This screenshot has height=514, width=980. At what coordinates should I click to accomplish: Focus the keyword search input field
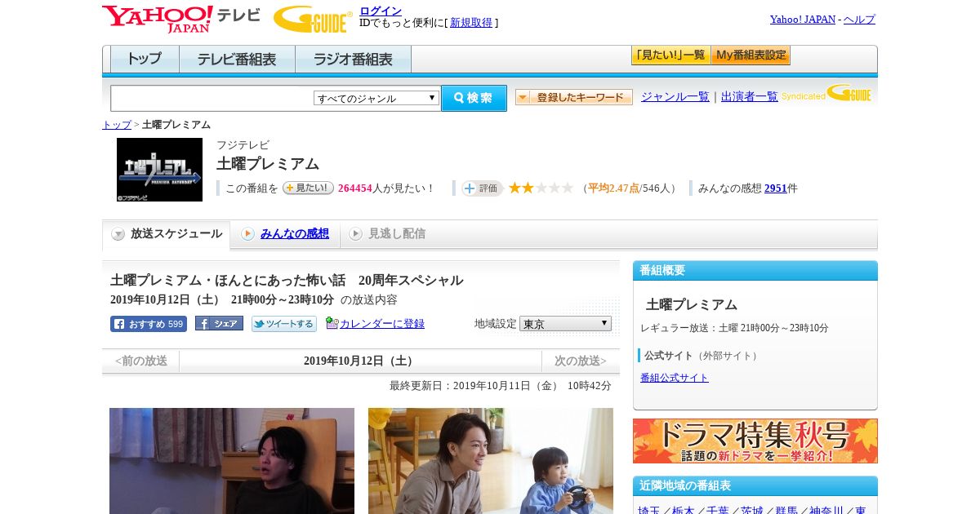point(212,98)
